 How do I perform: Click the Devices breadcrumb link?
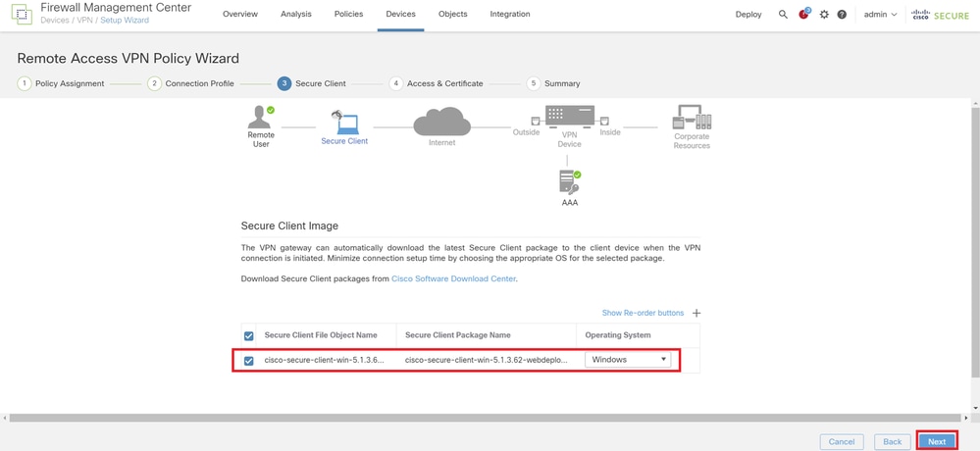(x=54, y=20)
